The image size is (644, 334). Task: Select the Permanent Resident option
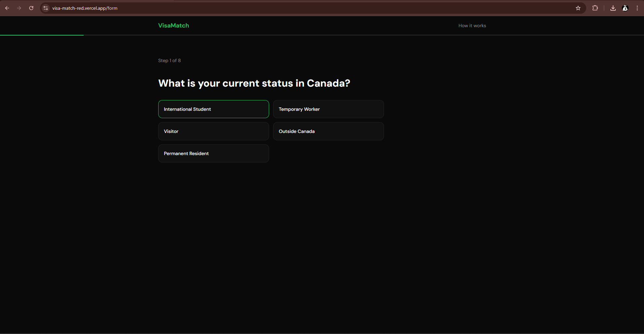pyautogui.click(x=213, y=153)
